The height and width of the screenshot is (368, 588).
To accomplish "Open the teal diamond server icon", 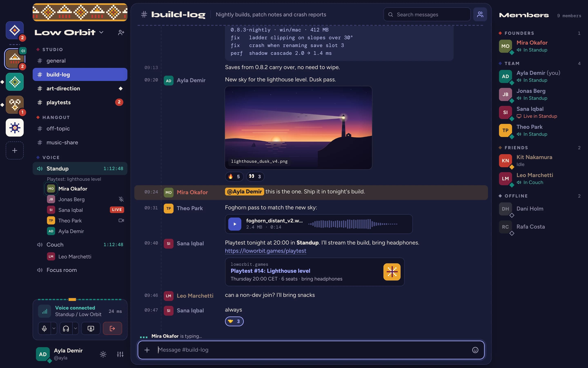I will [x=14, y=82].
